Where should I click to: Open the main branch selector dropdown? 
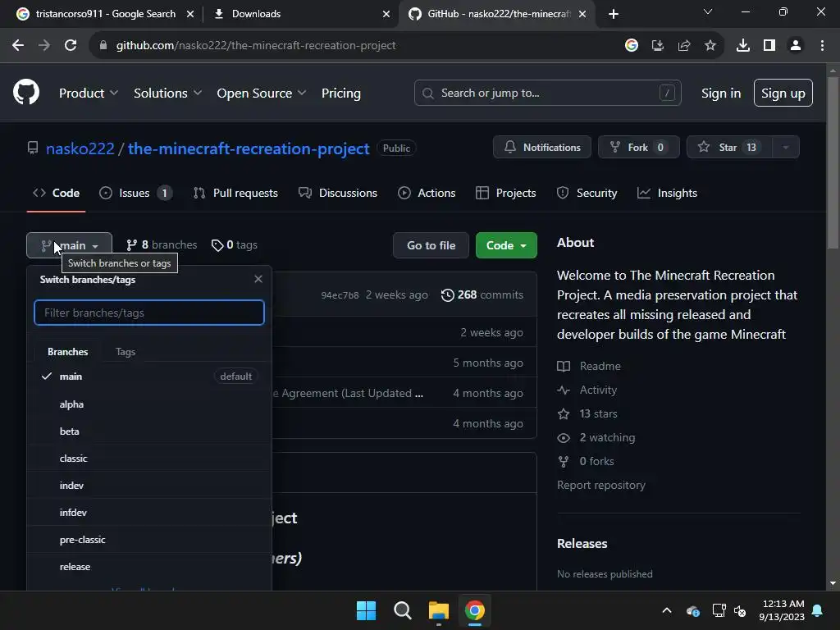click(x=69, y=245)
